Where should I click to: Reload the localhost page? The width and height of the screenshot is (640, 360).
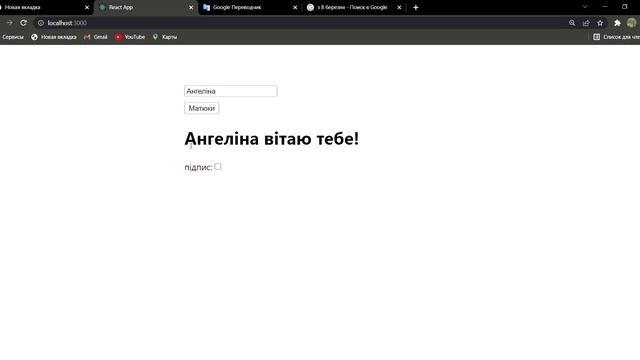pos(23,23)
